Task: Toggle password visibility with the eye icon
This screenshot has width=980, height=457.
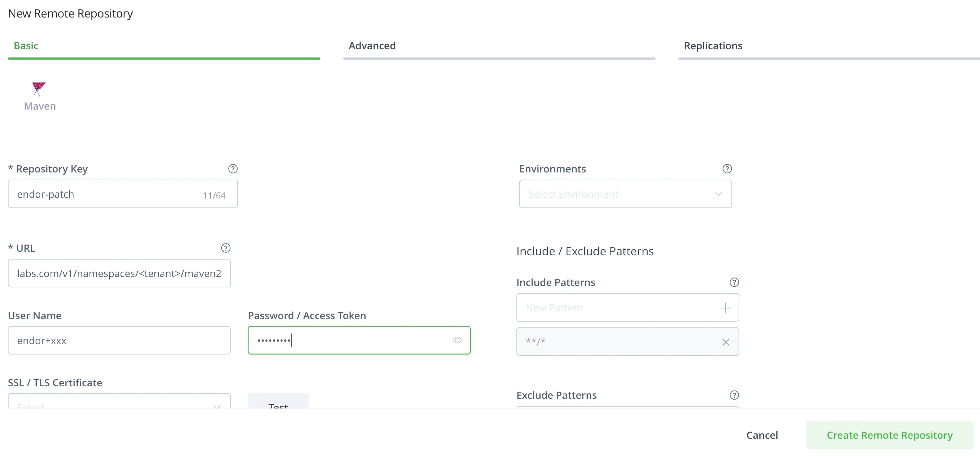Action: coord(456,340)
